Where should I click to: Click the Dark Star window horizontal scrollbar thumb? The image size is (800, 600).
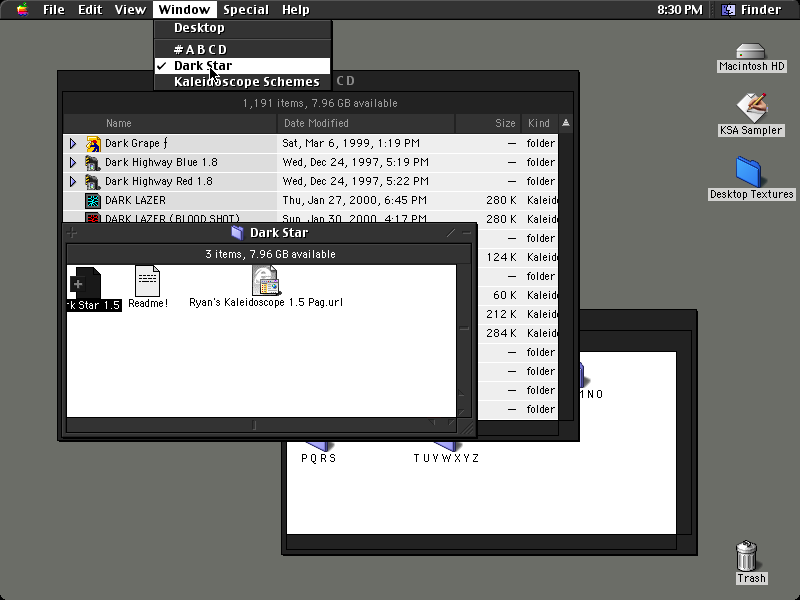coord(254,424)
